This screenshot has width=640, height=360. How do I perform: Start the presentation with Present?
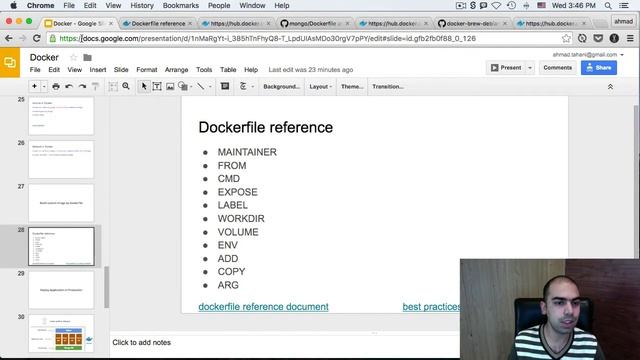[506, 68]
